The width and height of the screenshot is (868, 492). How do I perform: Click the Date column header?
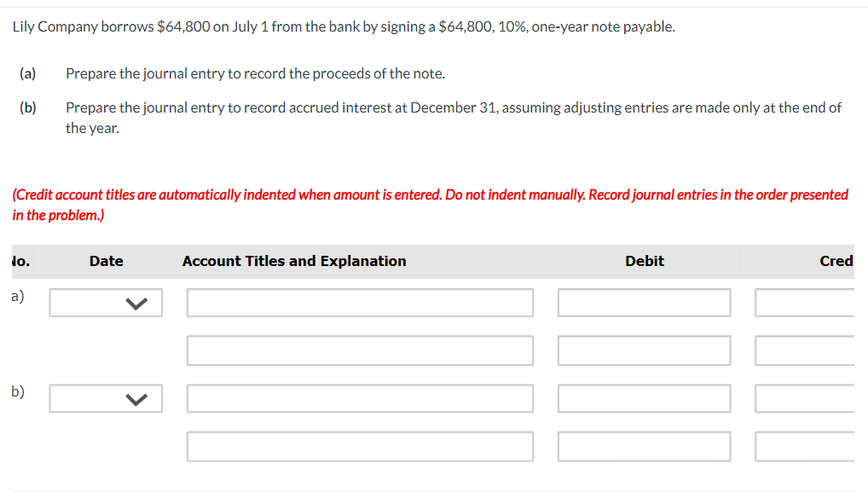click(106, 261)
